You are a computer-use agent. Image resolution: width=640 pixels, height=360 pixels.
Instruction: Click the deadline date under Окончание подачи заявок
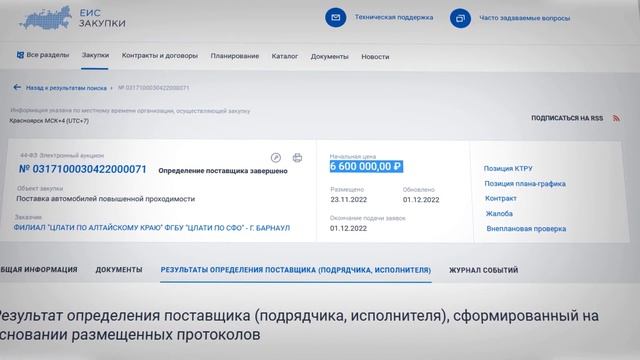click(x=348, y=228)
